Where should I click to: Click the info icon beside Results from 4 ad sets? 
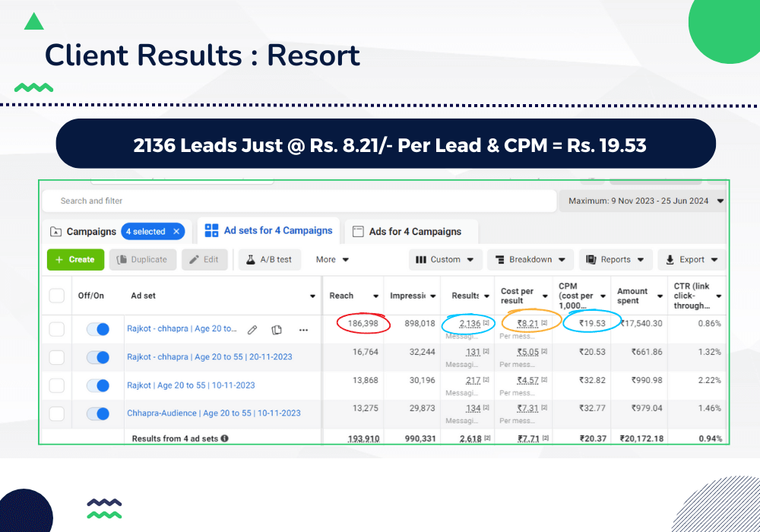(x=225, y=439)
